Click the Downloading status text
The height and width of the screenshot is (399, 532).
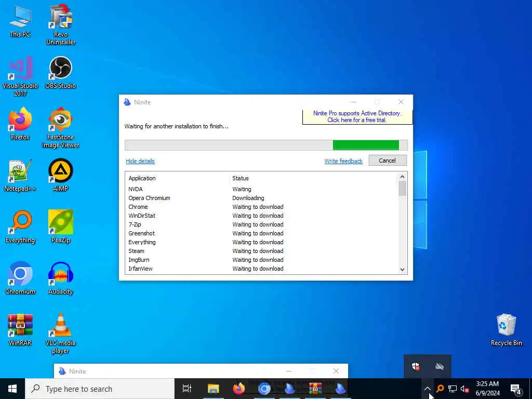tap(248, 198)
